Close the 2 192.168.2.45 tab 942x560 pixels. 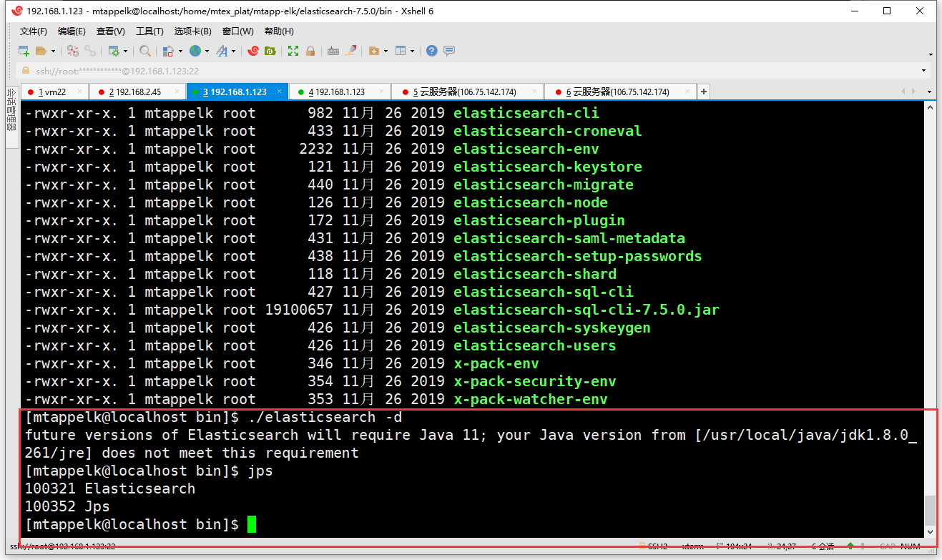click(177, 92)
